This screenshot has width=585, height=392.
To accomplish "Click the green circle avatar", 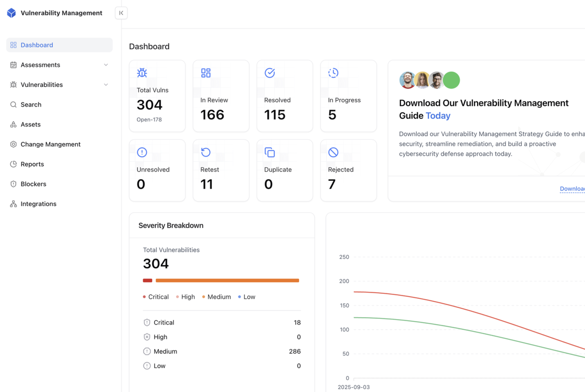I will pyautogui.click(x=451, y=80).
